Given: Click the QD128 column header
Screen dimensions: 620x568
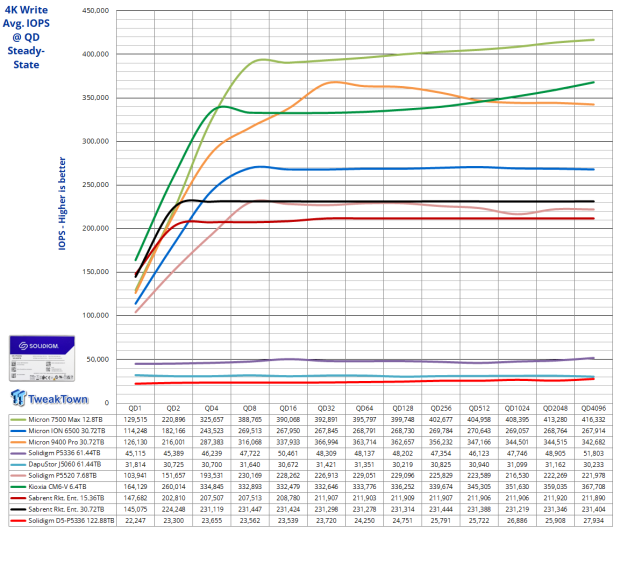Looking at the screenshot, I should 403,408.
